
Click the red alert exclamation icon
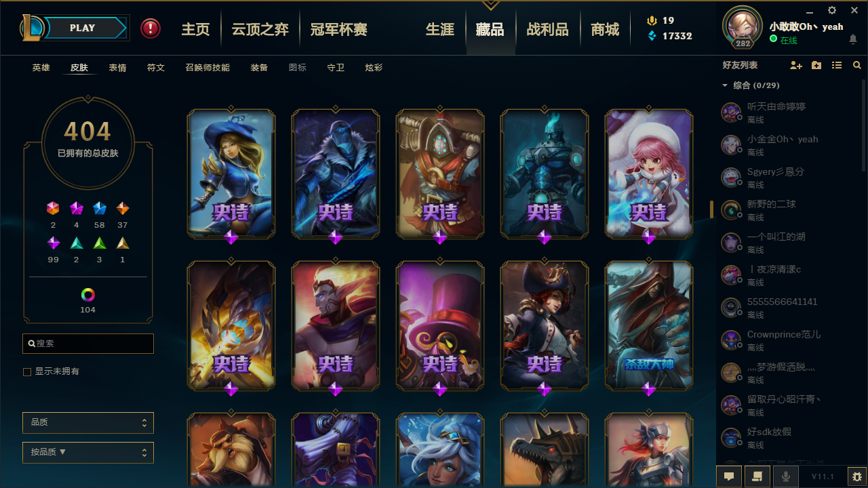(151, 28)
